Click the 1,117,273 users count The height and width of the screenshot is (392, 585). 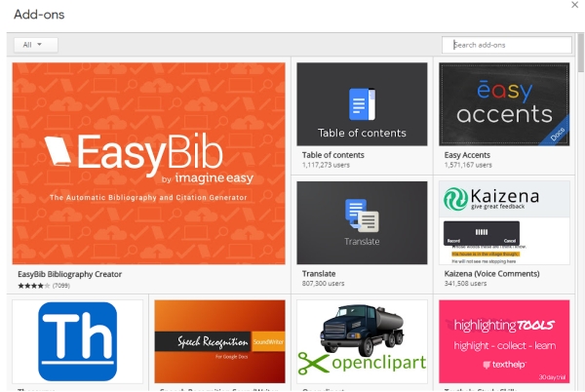click(326, 165)
